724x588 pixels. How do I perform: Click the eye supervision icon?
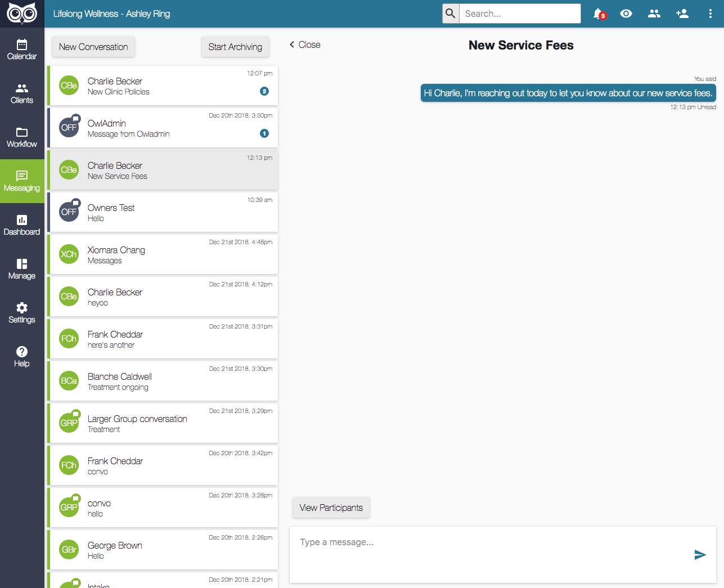point(626,14)
